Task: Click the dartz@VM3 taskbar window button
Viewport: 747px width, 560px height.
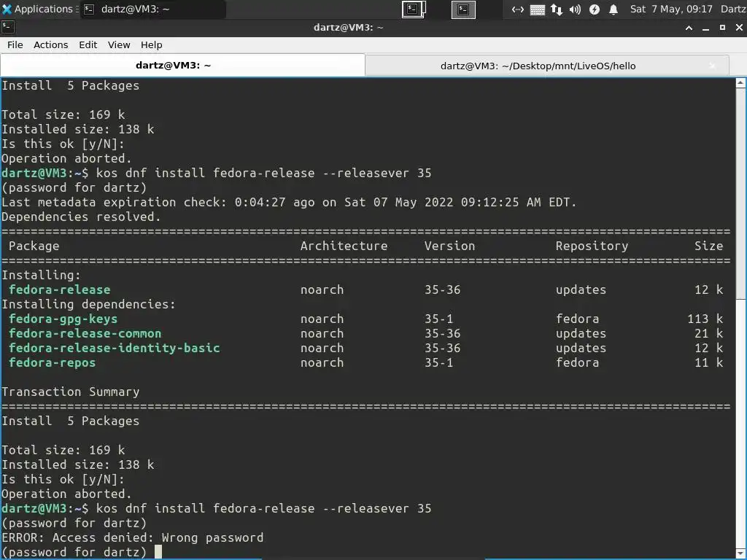Action: 152,9
